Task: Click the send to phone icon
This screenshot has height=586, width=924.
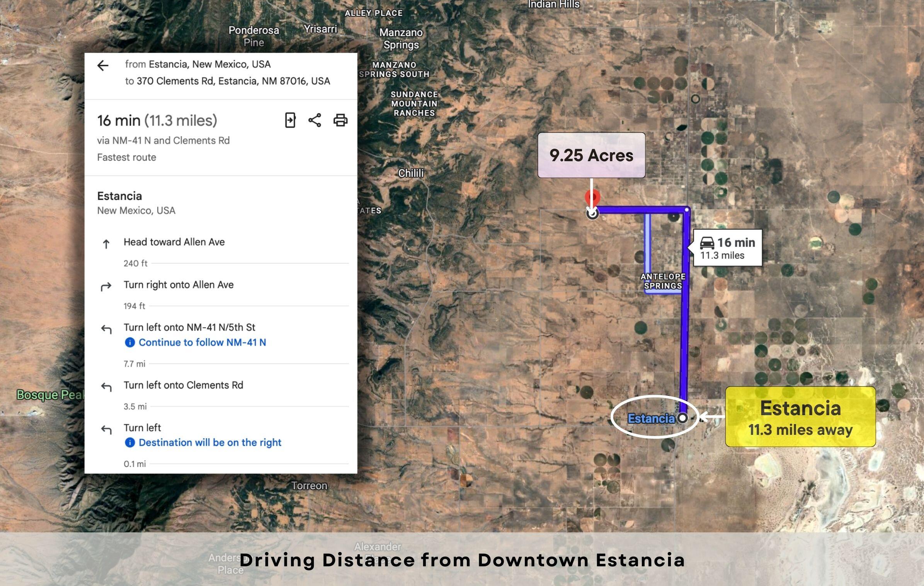Action: click(290, 120)
